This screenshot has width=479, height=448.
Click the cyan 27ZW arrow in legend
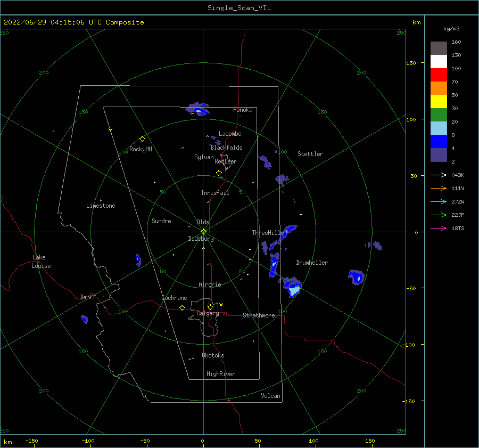439,201
